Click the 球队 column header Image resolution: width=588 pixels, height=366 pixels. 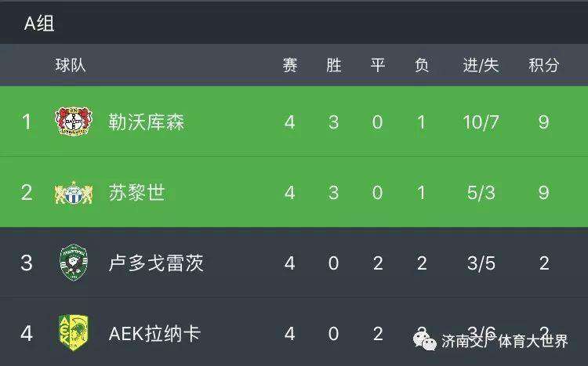point(70,66)
